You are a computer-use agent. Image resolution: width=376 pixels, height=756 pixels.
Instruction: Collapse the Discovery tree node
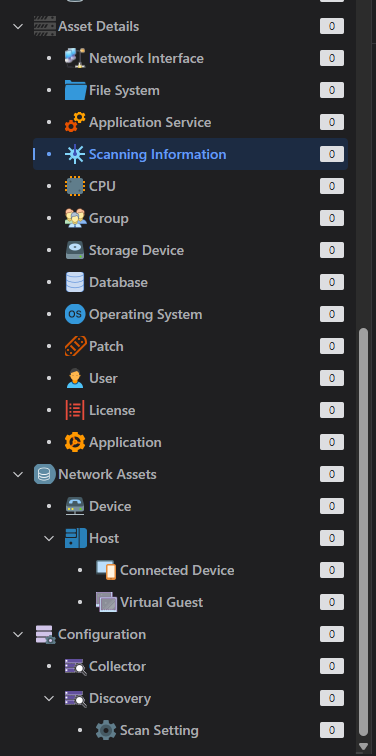pos(49,698)
